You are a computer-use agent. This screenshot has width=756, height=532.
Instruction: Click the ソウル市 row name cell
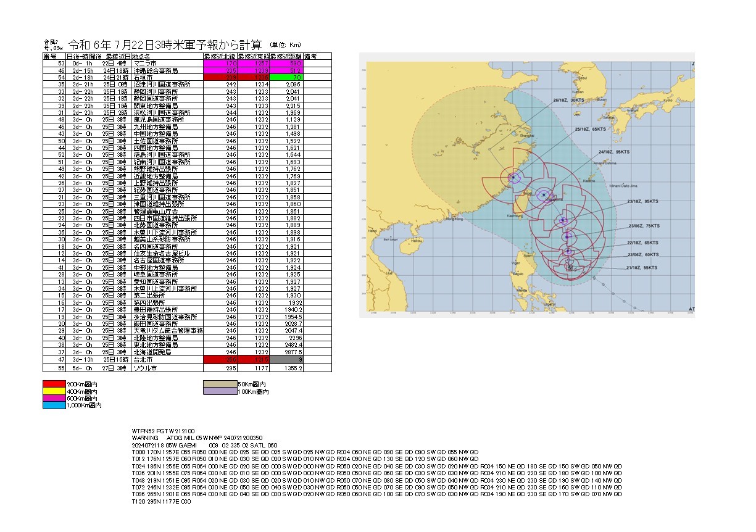pyautogui.click(x=165, y=368)
